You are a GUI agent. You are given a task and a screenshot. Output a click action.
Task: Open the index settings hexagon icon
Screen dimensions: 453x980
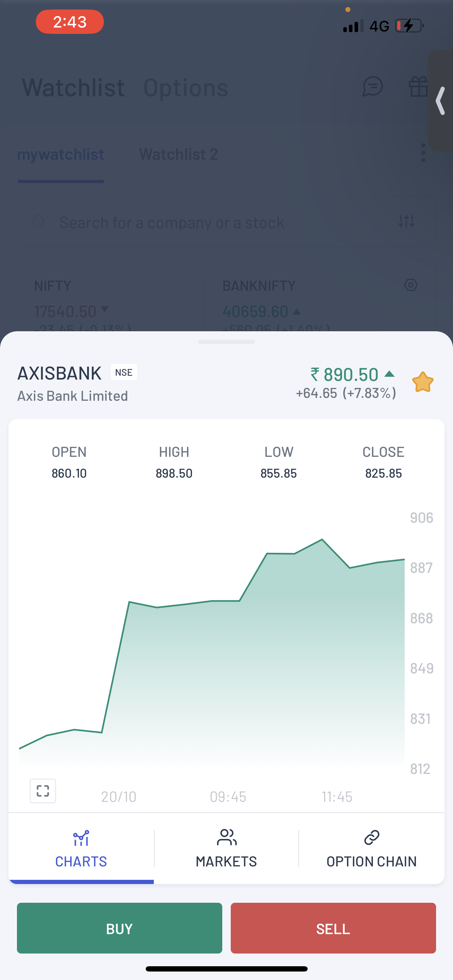tap(411, 285)
